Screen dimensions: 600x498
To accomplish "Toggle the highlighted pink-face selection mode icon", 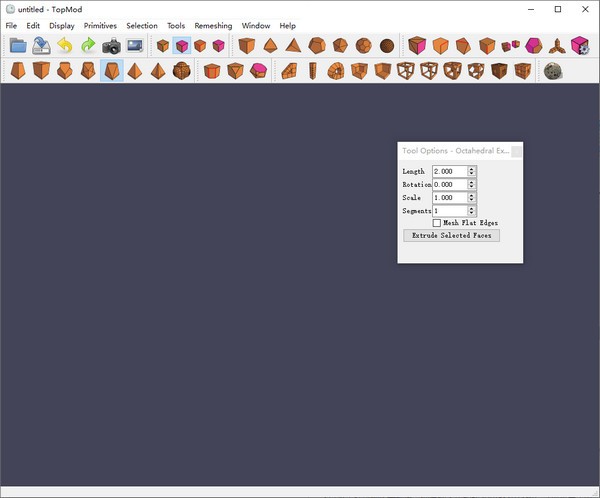I will point(181,46).
